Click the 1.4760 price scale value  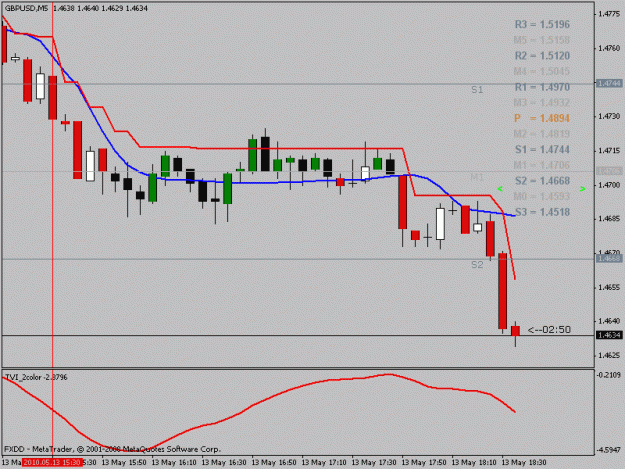609,48
